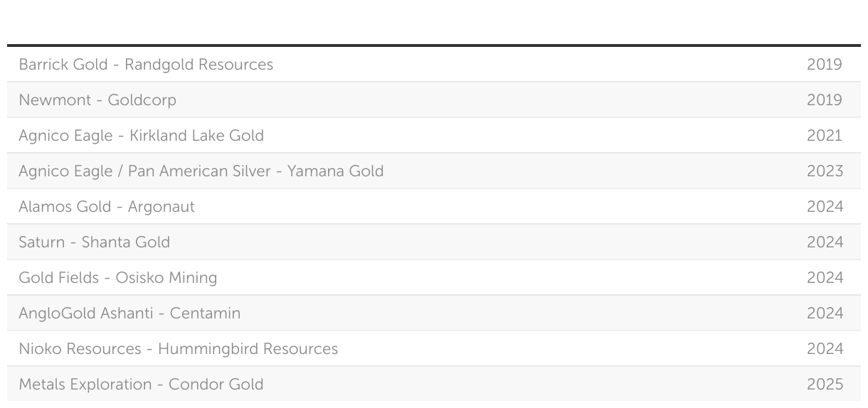Select the Gold Fields - Osisko Mining row
Image resolution: width=868 pixels, height=408 pixels.
[434, 278]
